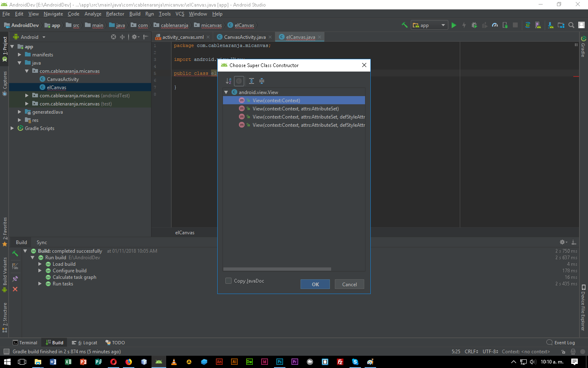Click the Windows Start button
Viewport: 588px width, 368px height.
tap(7, 362)
